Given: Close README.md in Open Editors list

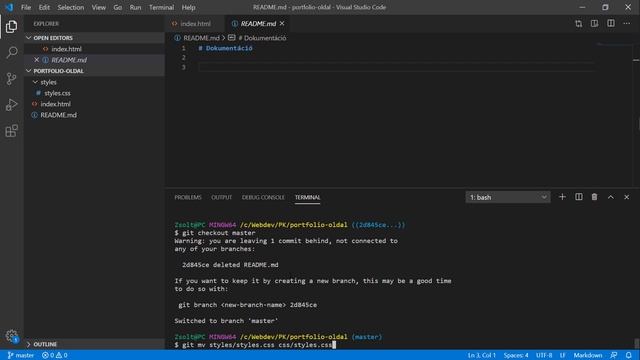Looking at the screenshot, I should click(36, 60).
